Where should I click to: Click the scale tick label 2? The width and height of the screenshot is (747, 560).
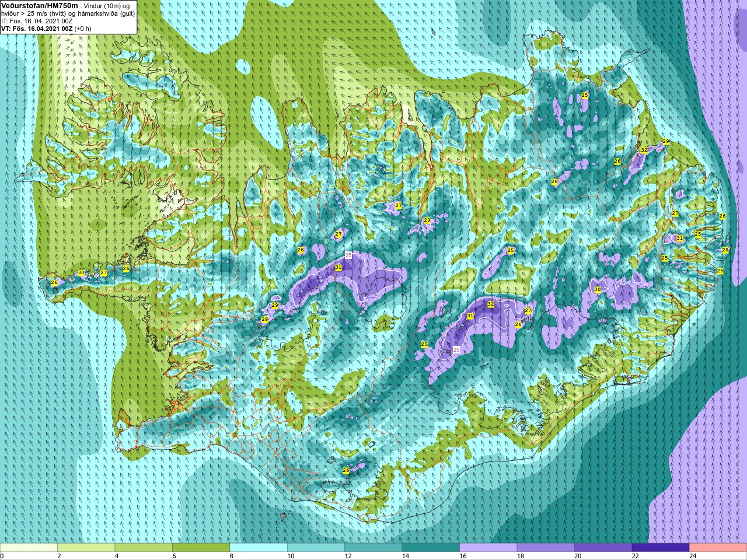pyautogui.click(x=59, y=556)
